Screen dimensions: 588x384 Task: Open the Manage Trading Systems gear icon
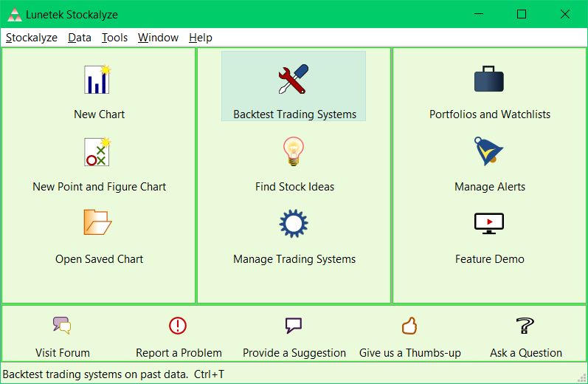click(x=294, y=223)
